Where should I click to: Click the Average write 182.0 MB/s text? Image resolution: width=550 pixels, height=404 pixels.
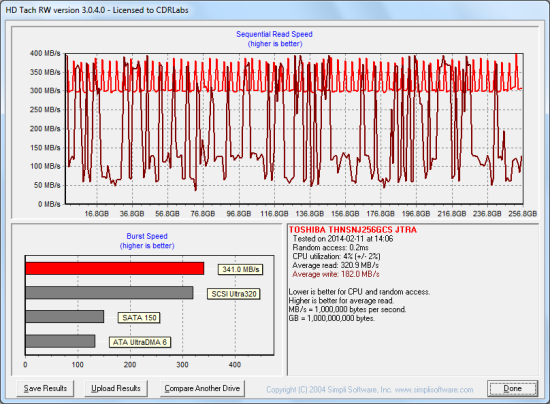(336, 274)
